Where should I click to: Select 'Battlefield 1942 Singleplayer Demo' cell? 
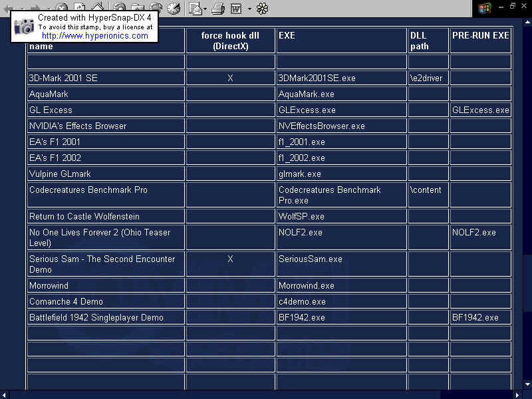pyautogui.click(x=106, y=317)
